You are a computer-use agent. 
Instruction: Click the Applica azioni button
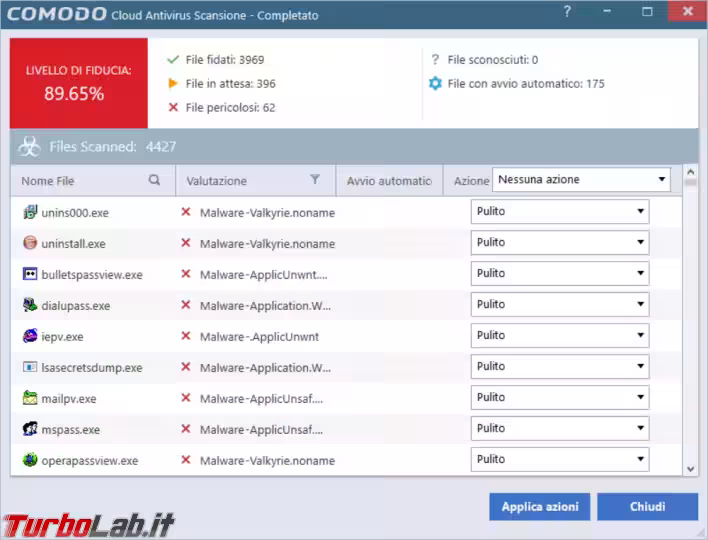coord(540,507)
